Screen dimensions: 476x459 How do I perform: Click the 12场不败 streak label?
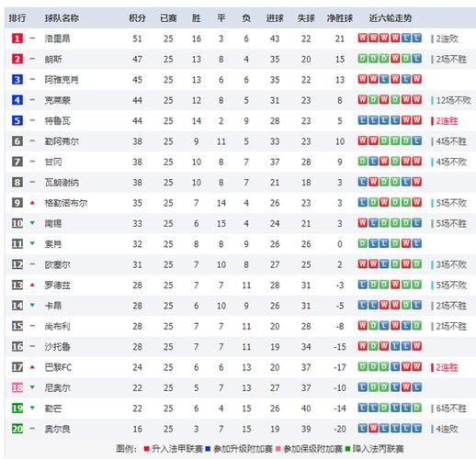point(454,100)
